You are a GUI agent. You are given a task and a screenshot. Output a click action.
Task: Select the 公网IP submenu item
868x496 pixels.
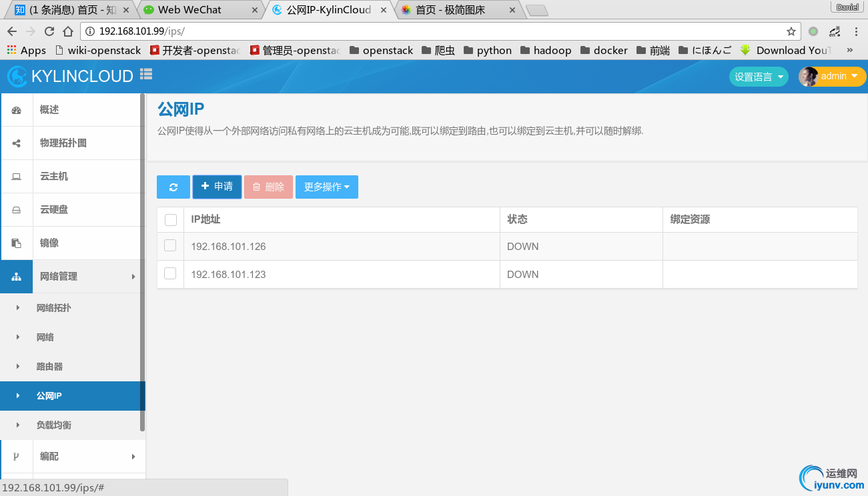point(71,396)
